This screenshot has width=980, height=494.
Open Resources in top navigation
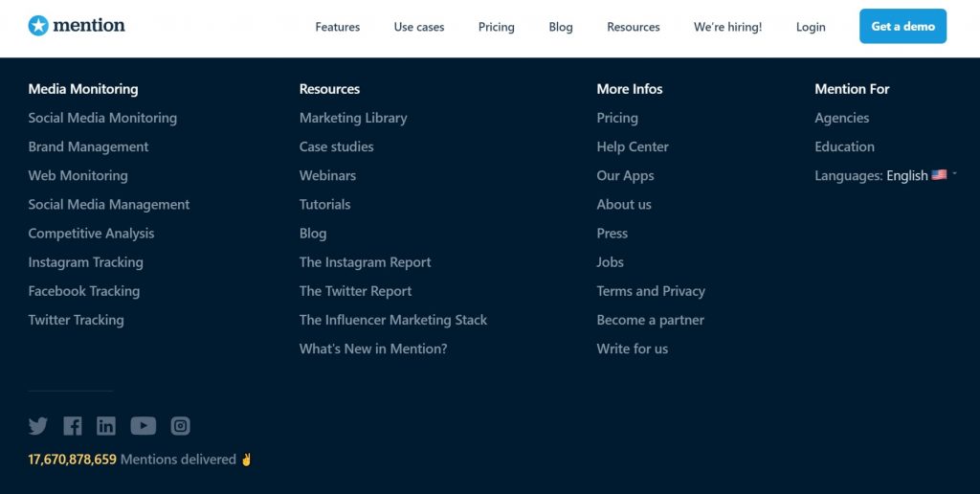coord(634,27)
